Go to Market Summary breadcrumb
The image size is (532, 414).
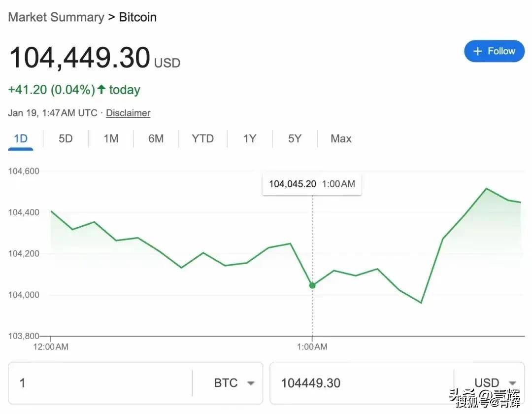[x=56, y=17]
